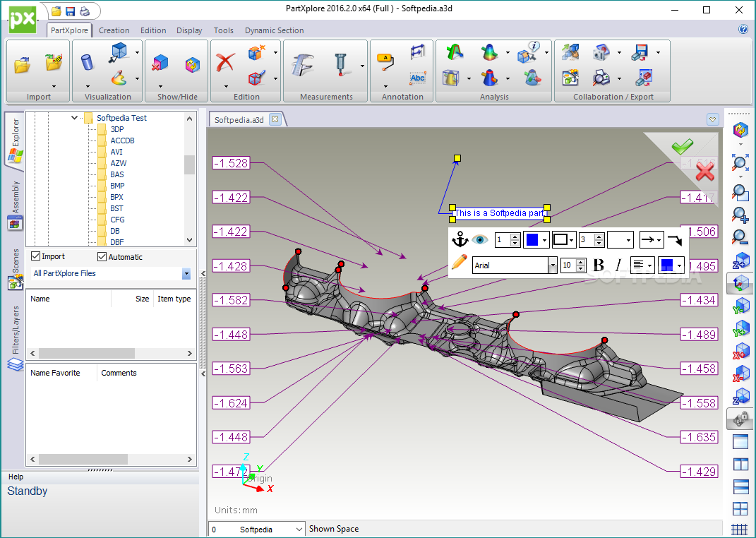Click the Comments column header
The image size is (756, 538).
[119, 373]
